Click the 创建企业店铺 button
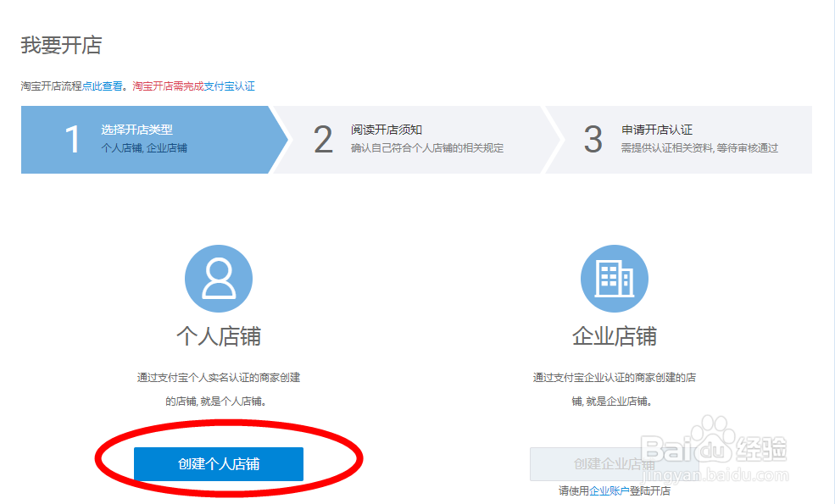 [x=614, y=464]
